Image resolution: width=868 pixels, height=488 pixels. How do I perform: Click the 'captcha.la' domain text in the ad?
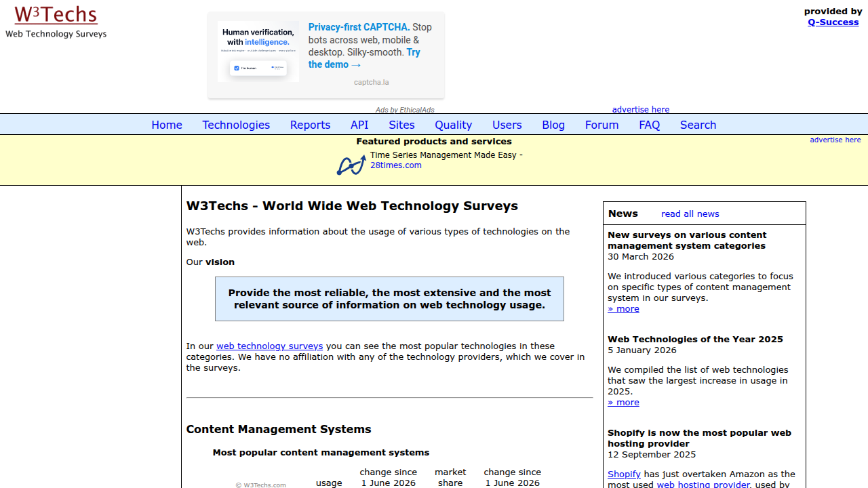[x=372, y=82]
